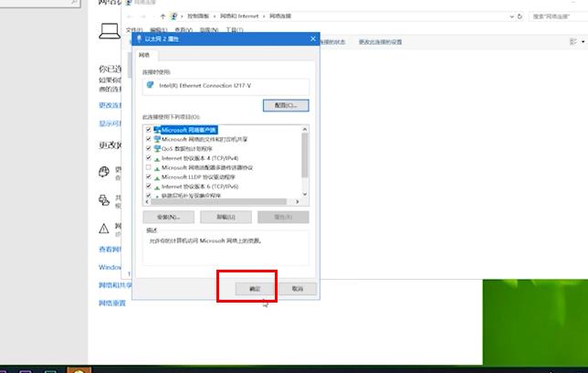This screenshot has height=373, width=588.
Task: Click 更改此连接的设置 toolbar command
Action: click(x=380, y=42)
